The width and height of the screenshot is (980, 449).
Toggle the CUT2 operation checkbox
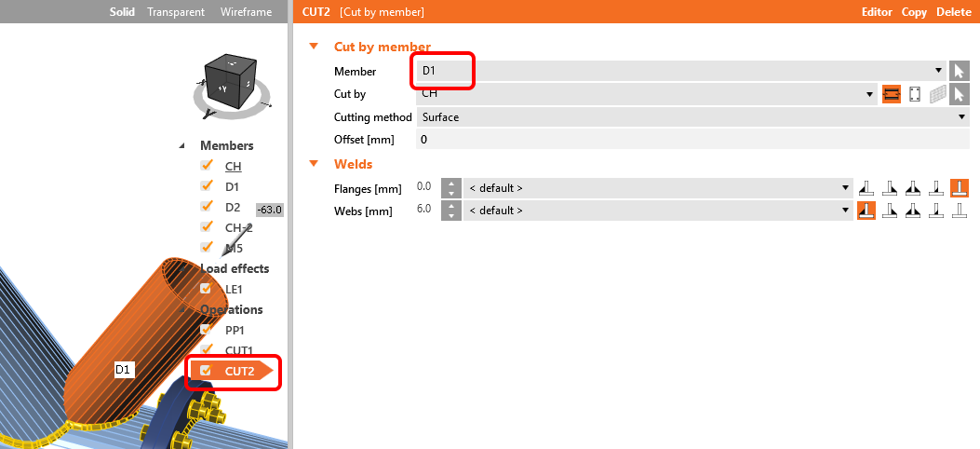(207, 370)
